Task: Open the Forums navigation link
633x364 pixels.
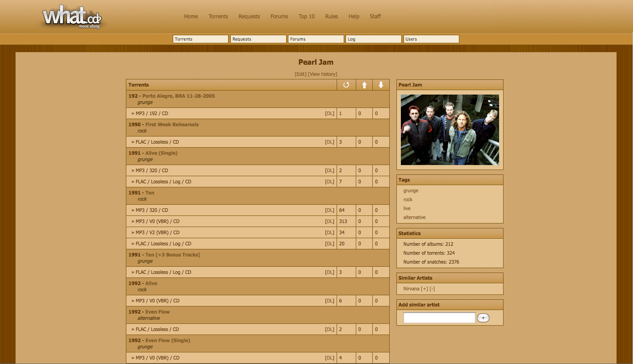Action: (x=279, y=17)
